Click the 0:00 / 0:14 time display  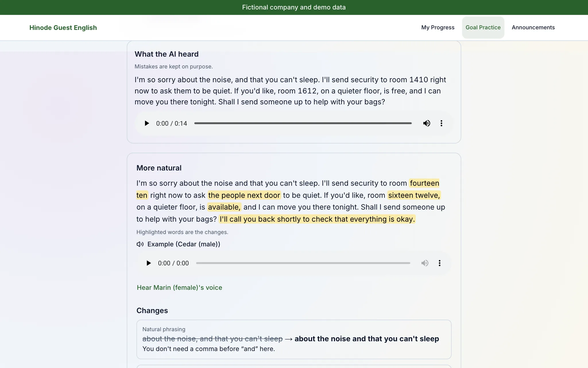(171, 123)
